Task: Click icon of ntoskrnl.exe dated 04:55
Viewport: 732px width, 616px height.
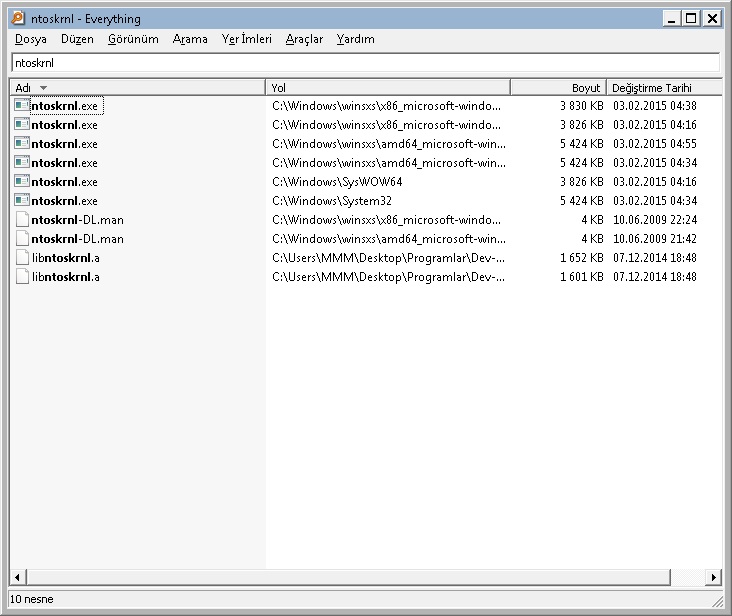Action: [21, 144]
